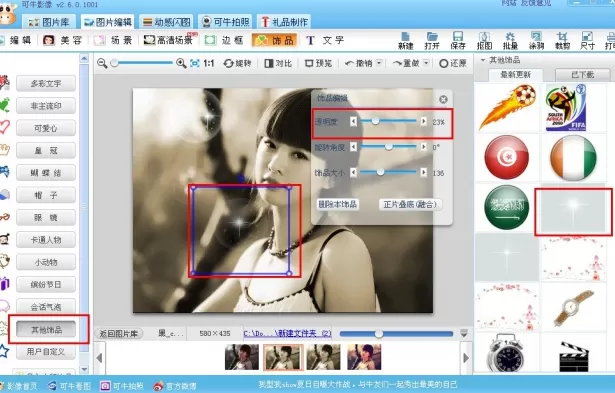
Task: Open the 新建文件夹 path link
Action: click(287, 333)
